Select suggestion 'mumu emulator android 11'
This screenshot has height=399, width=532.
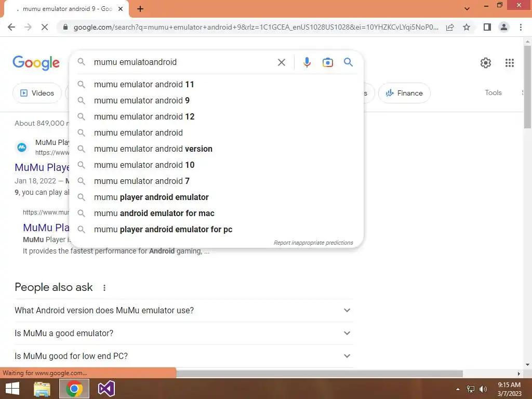tap(216, 84)
